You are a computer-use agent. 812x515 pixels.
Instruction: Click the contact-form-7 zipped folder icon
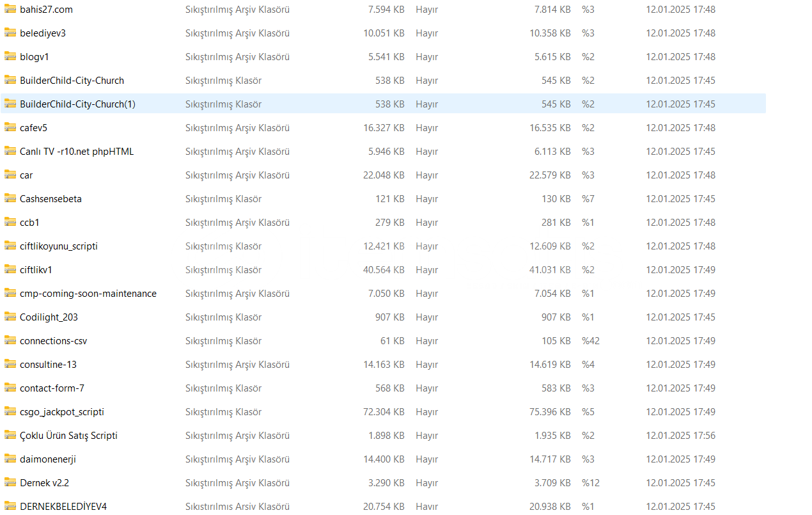10,388
